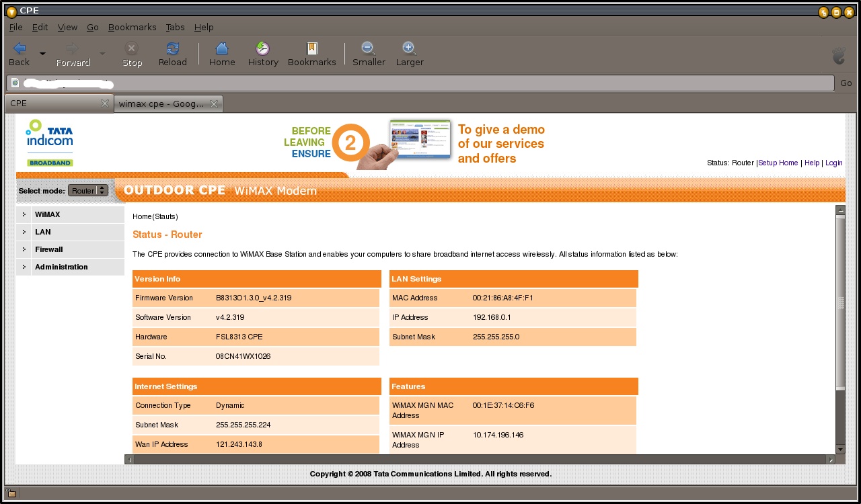Make text Smaller with zoom-out icon
861x504 pixels.
coord(369,48)
